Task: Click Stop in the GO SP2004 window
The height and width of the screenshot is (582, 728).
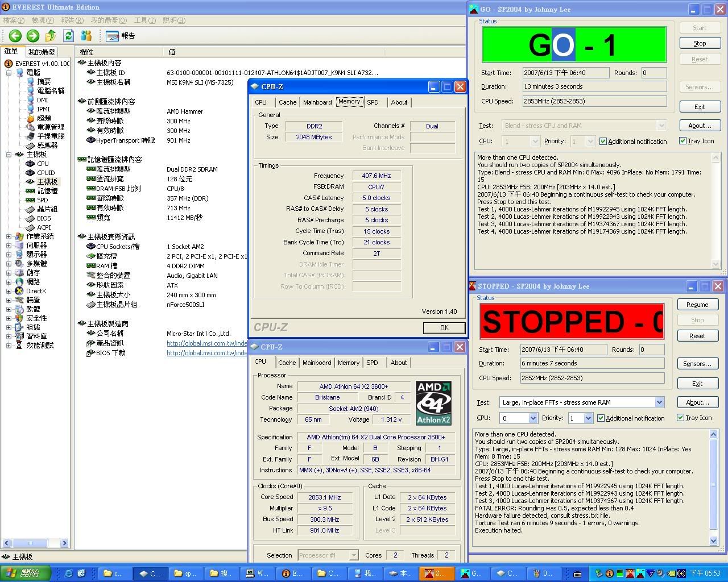Action: pyautogui.click(x=700, y=44)
